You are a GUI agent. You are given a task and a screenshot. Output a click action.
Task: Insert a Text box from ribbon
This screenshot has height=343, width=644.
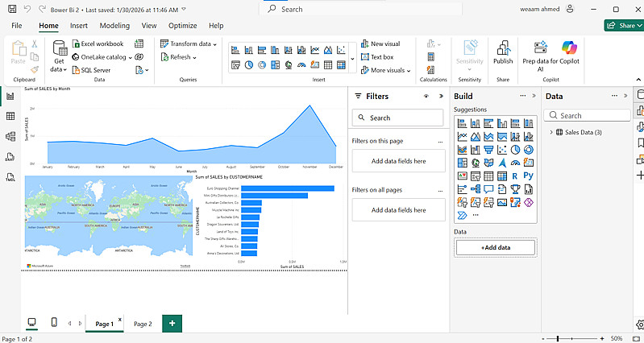(377, 57)
